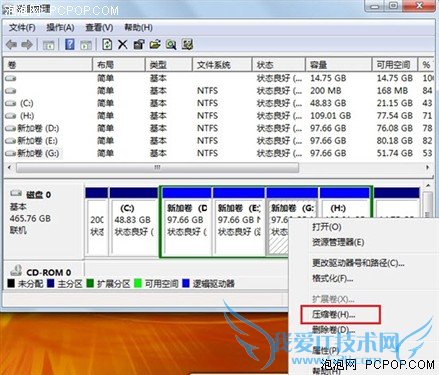This screenshot has height=375, width=439.
Task: Sort by the 文件系统 column header
Action: coord(222,65)
